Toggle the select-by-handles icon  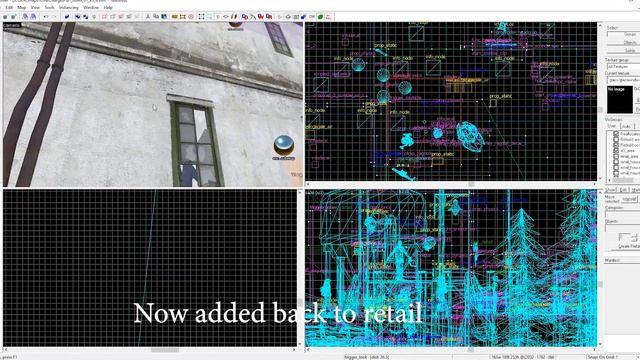coord(202,17)
